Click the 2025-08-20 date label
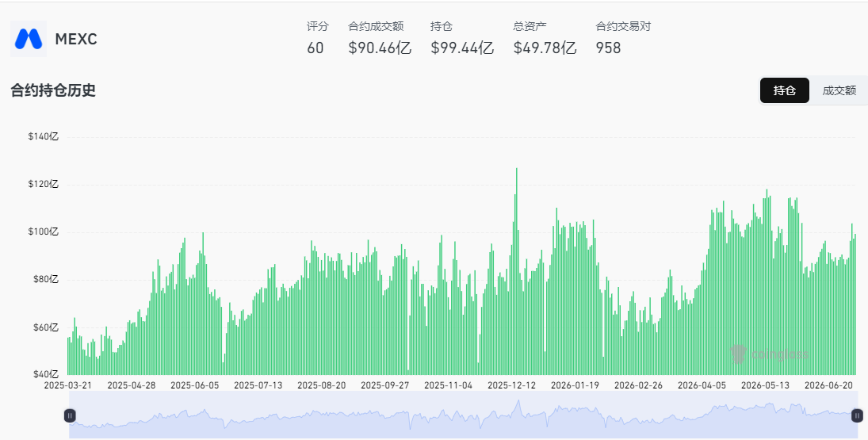 pyautogui.click(x=322, y=385)
